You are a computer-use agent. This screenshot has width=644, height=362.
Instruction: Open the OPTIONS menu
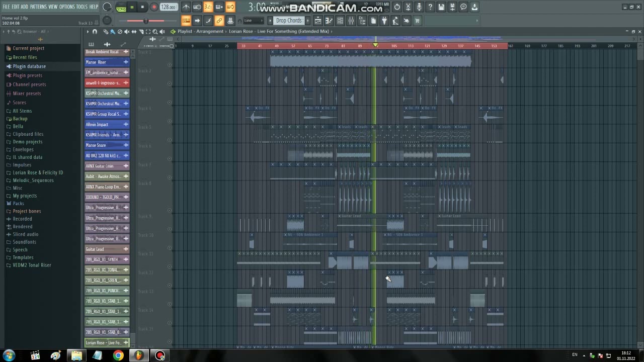(67, 7)
